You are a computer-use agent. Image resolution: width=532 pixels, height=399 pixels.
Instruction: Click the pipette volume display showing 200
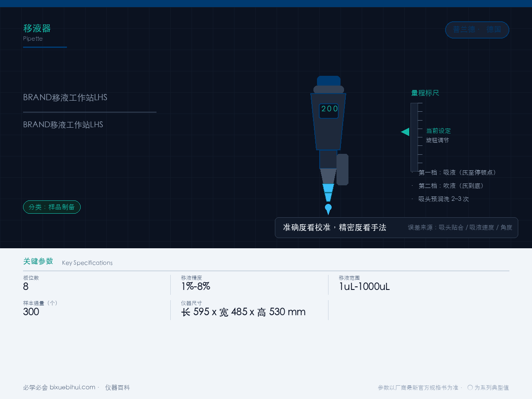[329, 111]
